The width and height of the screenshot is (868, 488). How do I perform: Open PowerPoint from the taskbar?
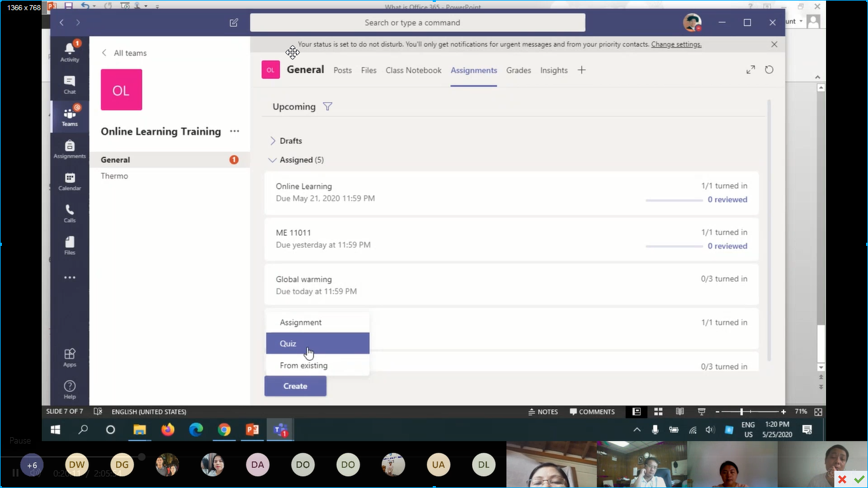[x=252, y=430]
